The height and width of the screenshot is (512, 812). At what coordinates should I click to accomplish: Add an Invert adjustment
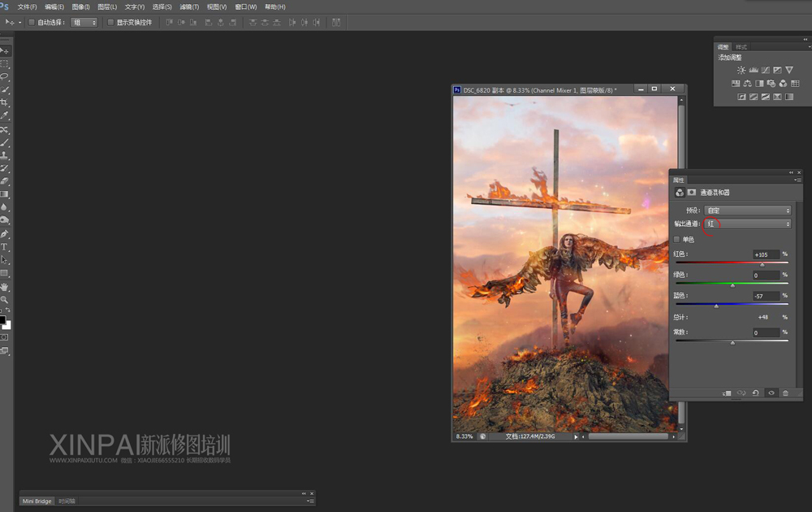[x=741, y=97]
